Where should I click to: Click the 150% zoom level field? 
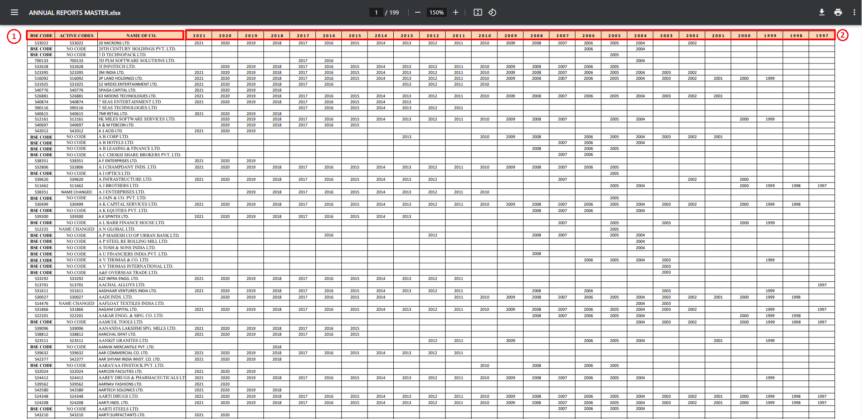[x=437, y=12]
